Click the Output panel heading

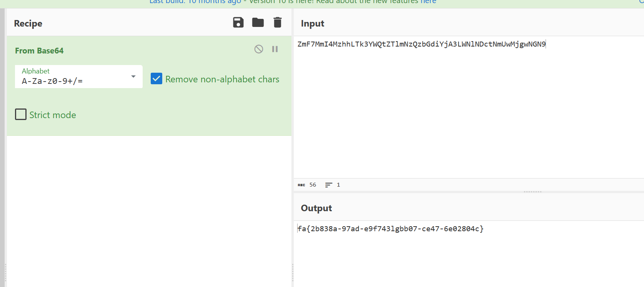coord(316,208)
